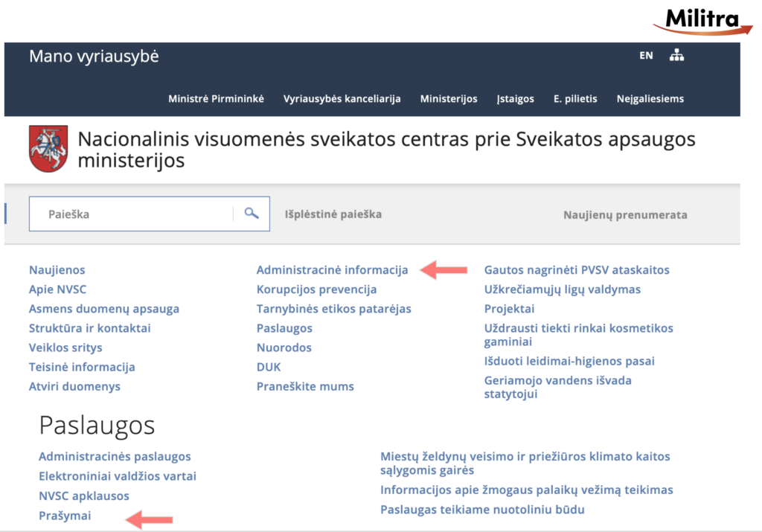Switch language to EN
The width and height of the screenshot is (762, 532).
point(646,55)
